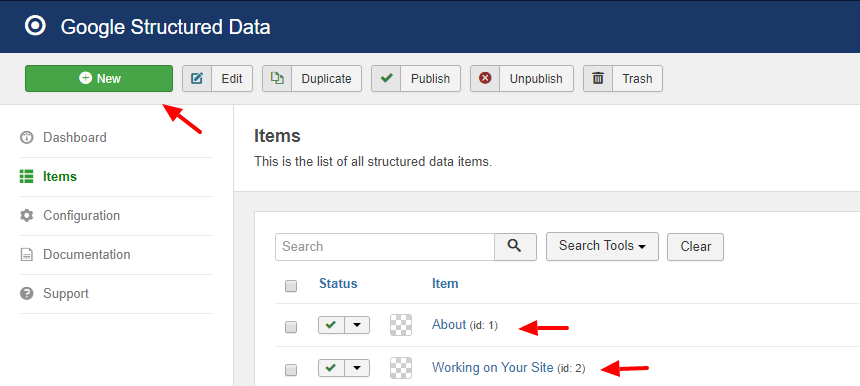Viewport: 860px width, 386px height.
Task: Create a new item with New button
Action: (99, 78)
